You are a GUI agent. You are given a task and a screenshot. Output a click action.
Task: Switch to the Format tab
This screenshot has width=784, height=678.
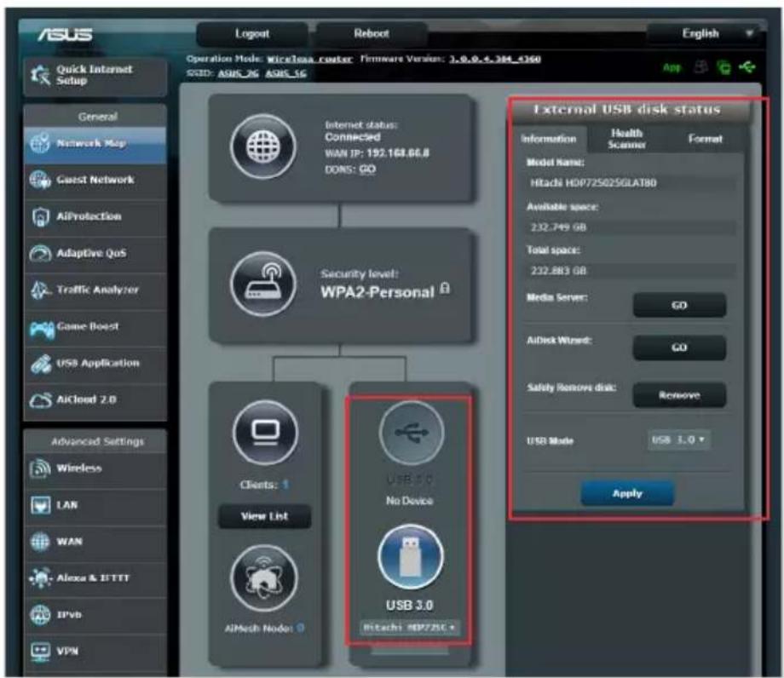[x=705, y=139]
